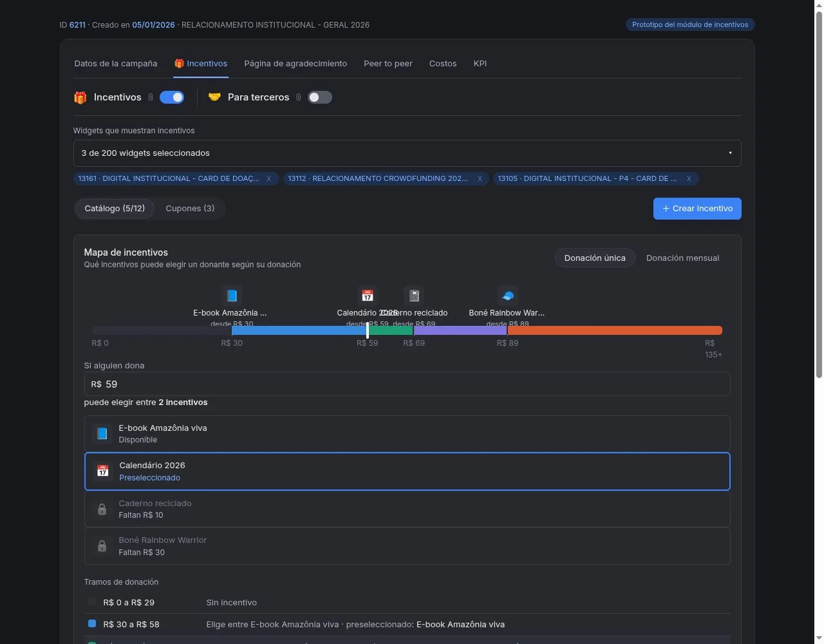This screenshot has height=644, width=824.
Task: Open Datos de la campaña tab
Action: [x=116, y=64]
